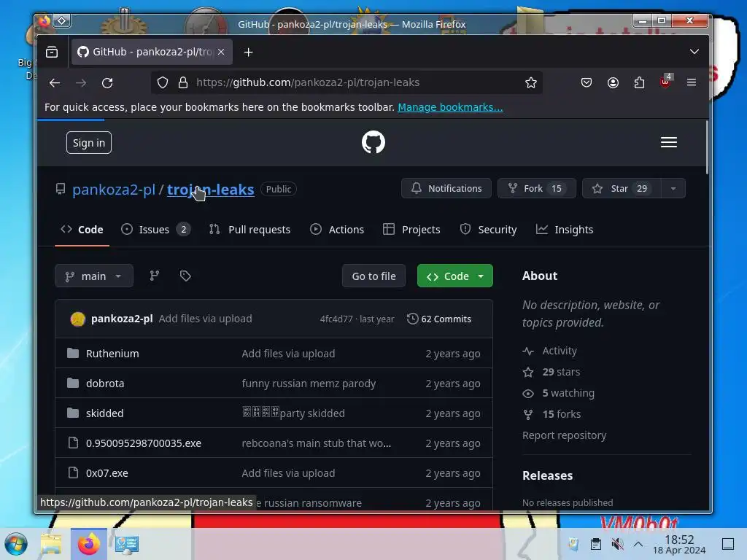Open rebcoana's main stub commit message
This screenshot has width=747, height=560.
[317, 443]
